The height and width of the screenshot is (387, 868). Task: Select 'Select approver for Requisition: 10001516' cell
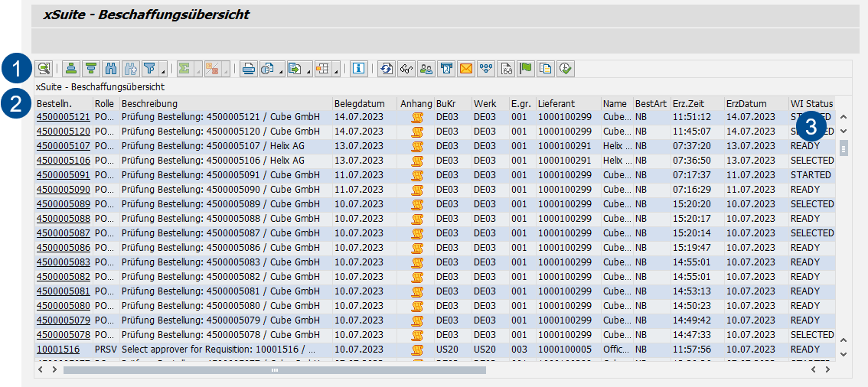(226, 350)
